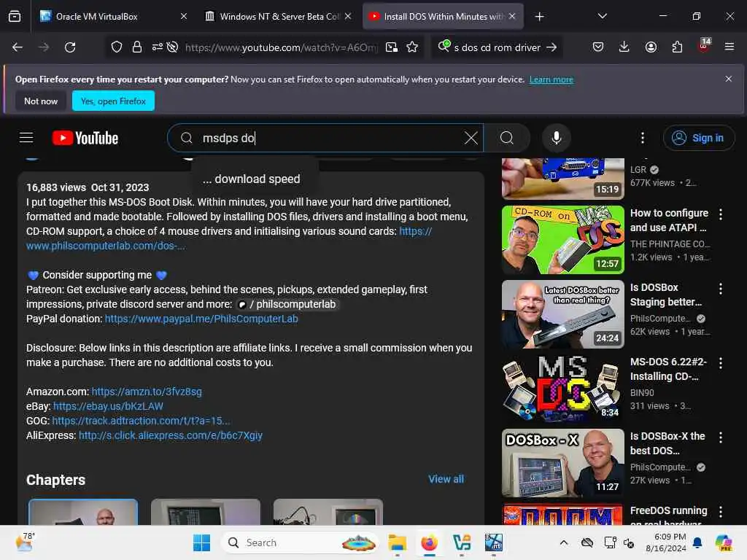Screen dimensions: 747x560
Task: Open the Pocket save icon
Action: [x=598, y=47]
